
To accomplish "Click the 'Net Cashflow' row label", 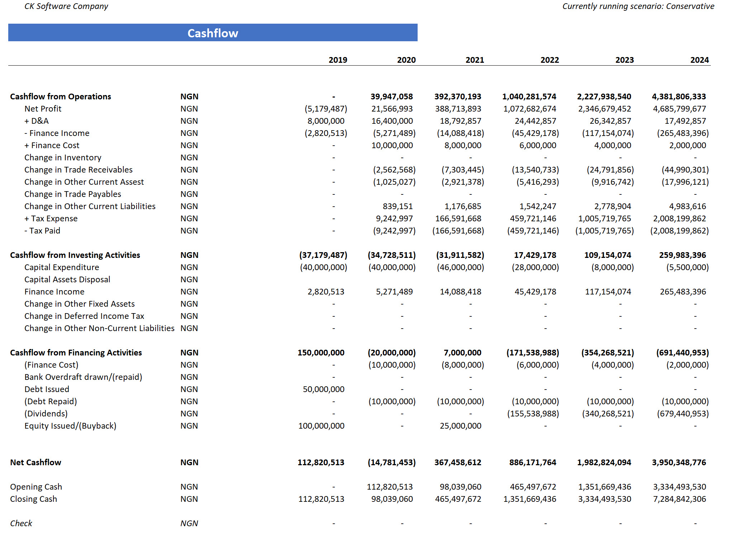I will click(x=35, y=462).
